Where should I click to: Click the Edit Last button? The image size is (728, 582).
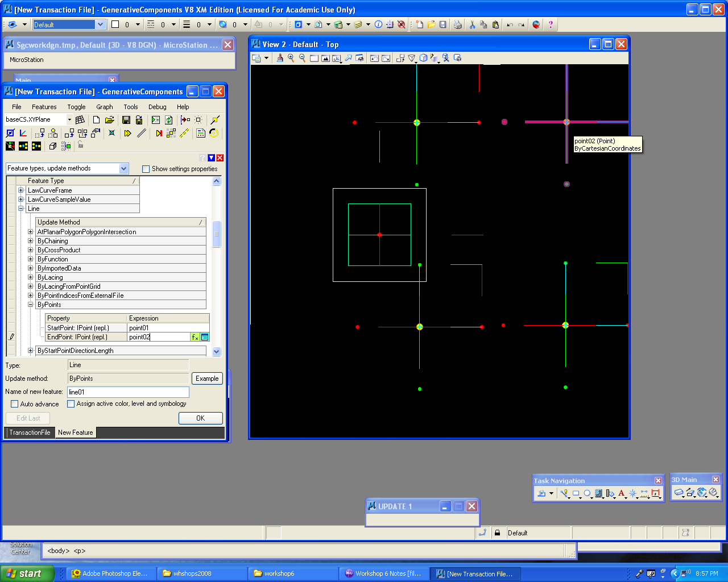(28, 418)
